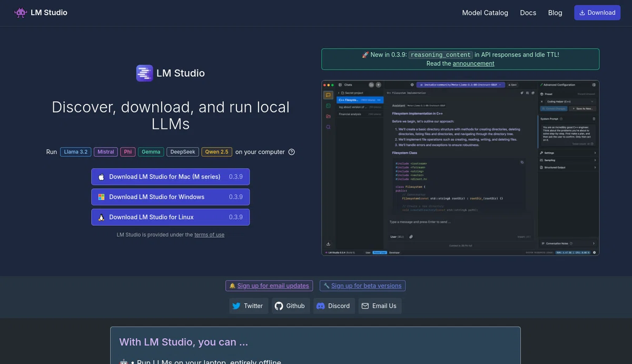Click the question mark help icon
This screenshot has width=632, height=364.
click(292, 152)
